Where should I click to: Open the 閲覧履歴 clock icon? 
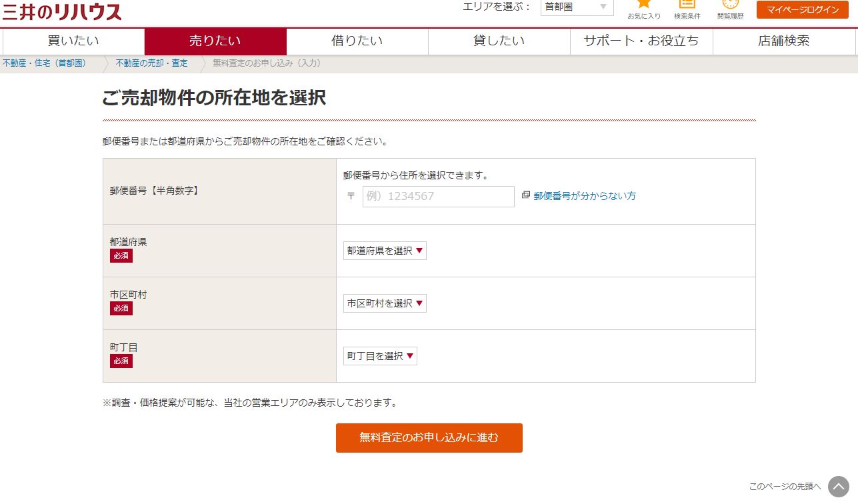pyautogui.click(x=730, y=4)
